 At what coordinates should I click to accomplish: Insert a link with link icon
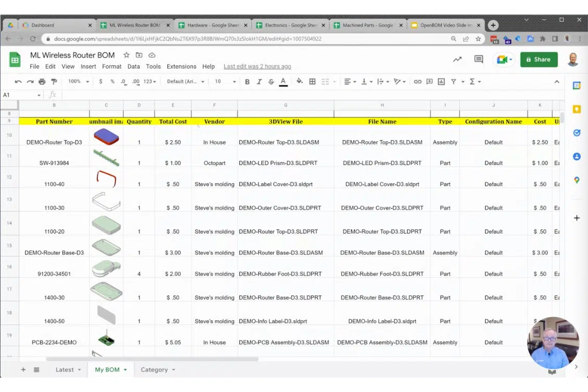417,81
